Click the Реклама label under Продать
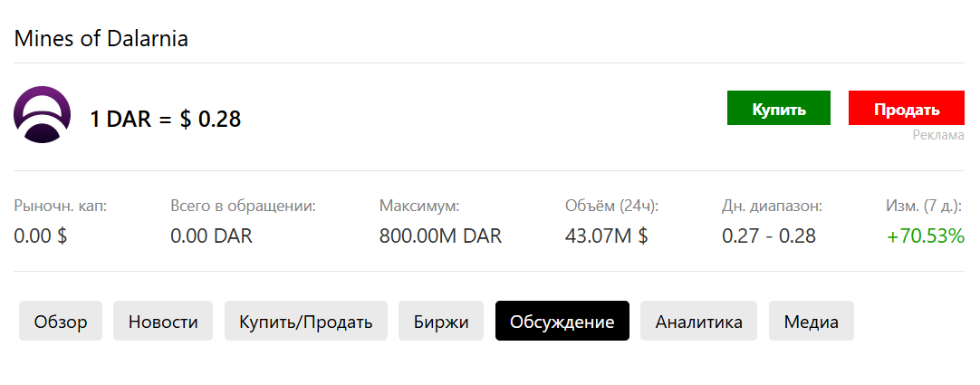 [x=938, y=135]
